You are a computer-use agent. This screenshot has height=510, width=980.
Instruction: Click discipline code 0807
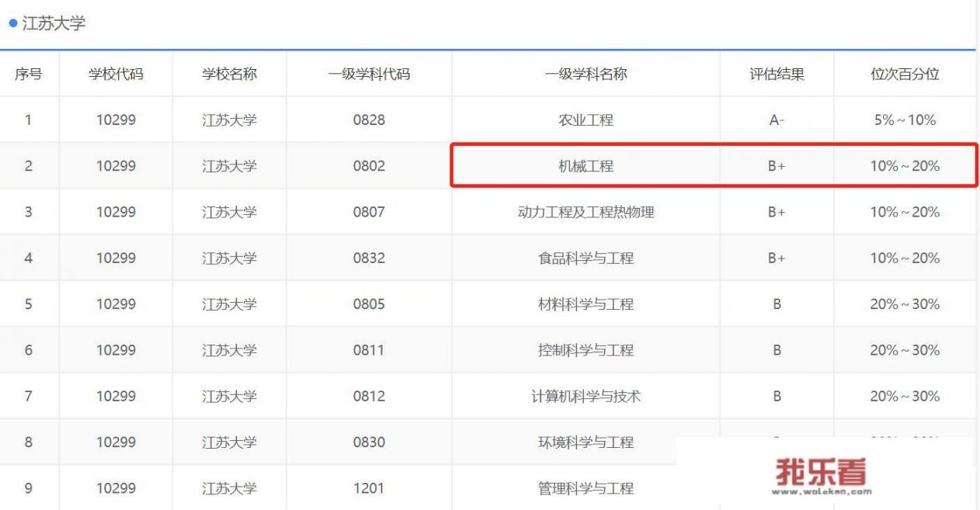(x=369, y=212)
